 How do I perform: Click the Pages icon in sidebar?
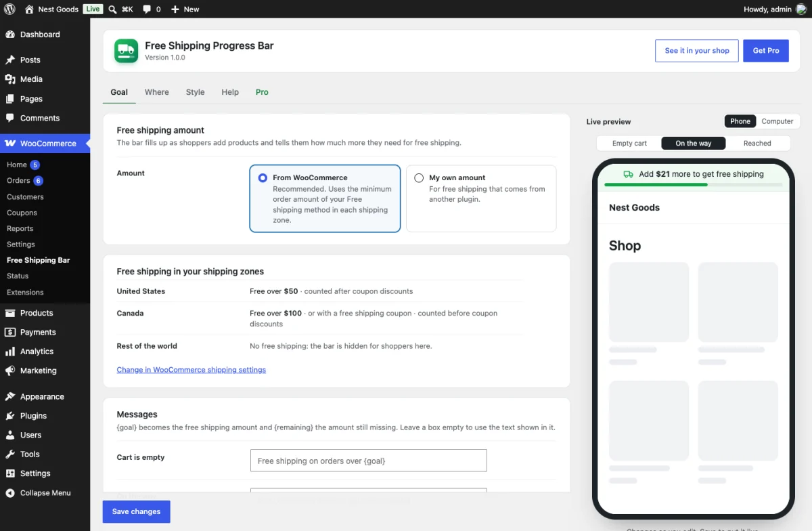coord(10,99)
